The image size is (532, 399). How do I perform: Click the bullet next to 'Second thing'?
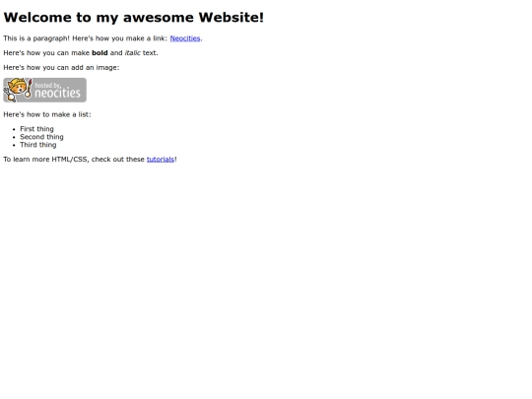coord(14,137)
